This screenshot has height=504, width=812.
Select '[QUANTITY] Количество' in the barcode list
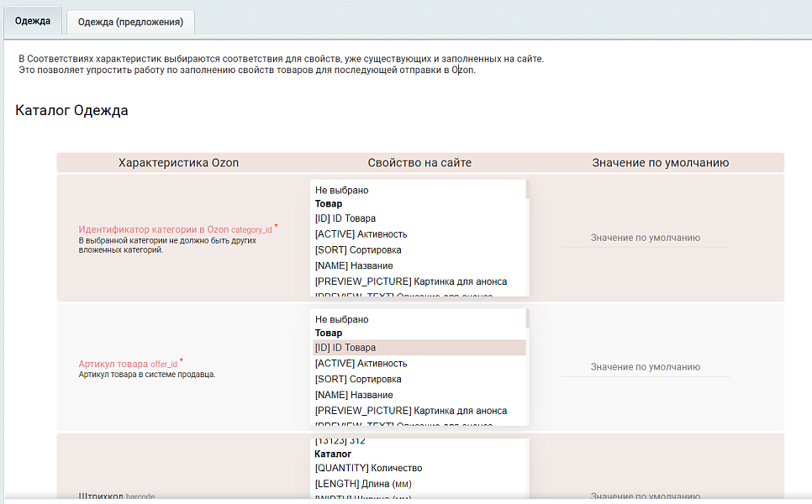pos(368,468)
